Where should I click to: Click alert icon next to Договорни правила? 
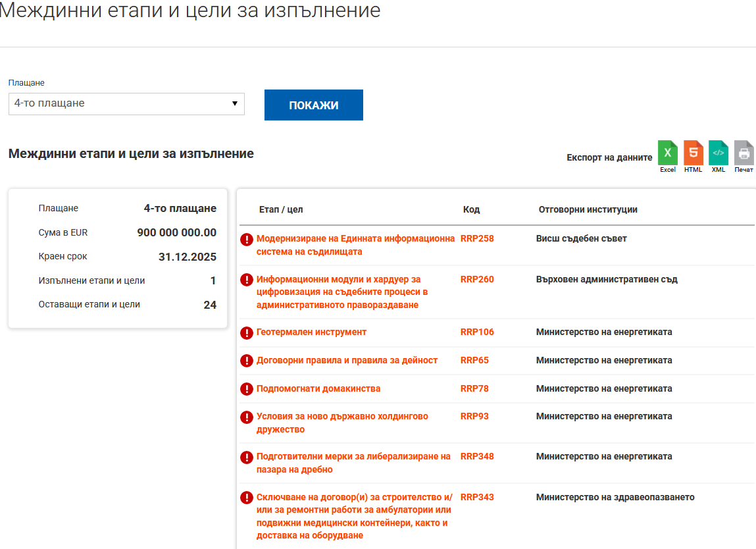247,361
